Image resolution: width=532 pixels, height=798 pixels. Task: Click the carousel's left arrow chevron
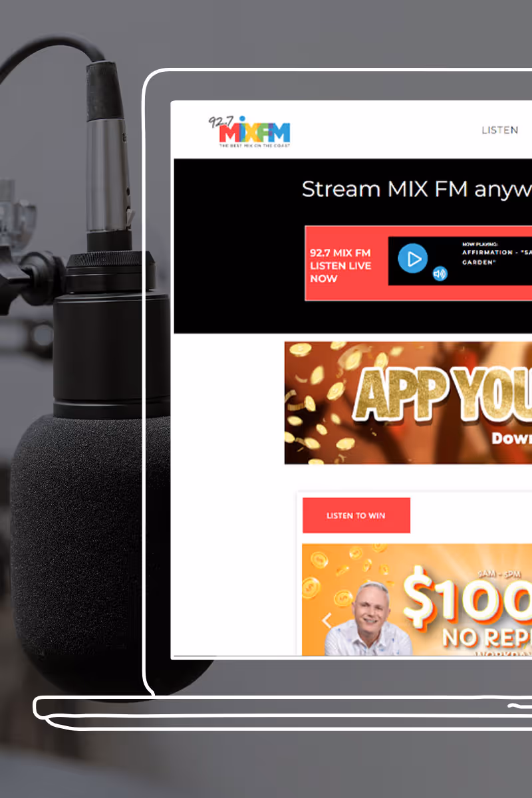coord(327,619)
